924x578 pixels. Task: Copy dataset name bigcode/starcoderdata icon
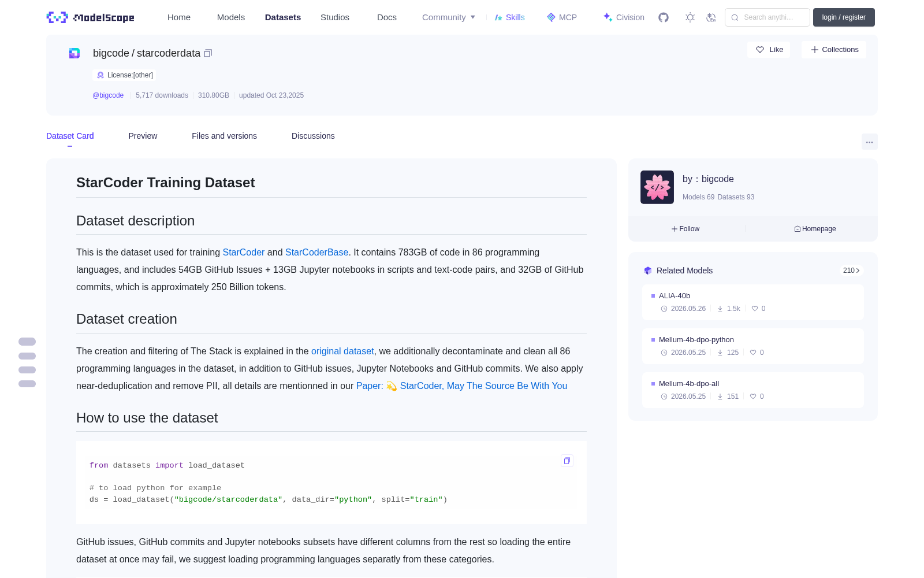click(x=208, y=53)
